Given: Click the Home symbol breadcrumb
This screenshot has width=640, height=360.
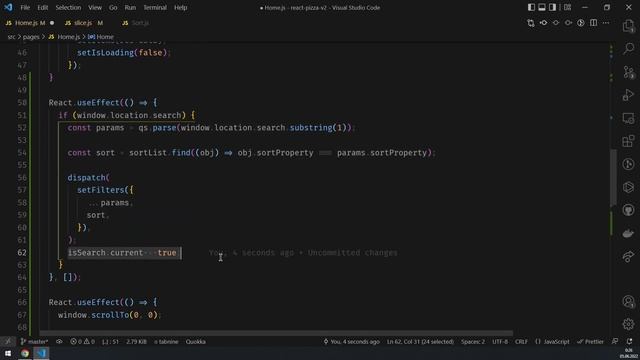Looking at the screenshot, I should (x=101, y=37).
